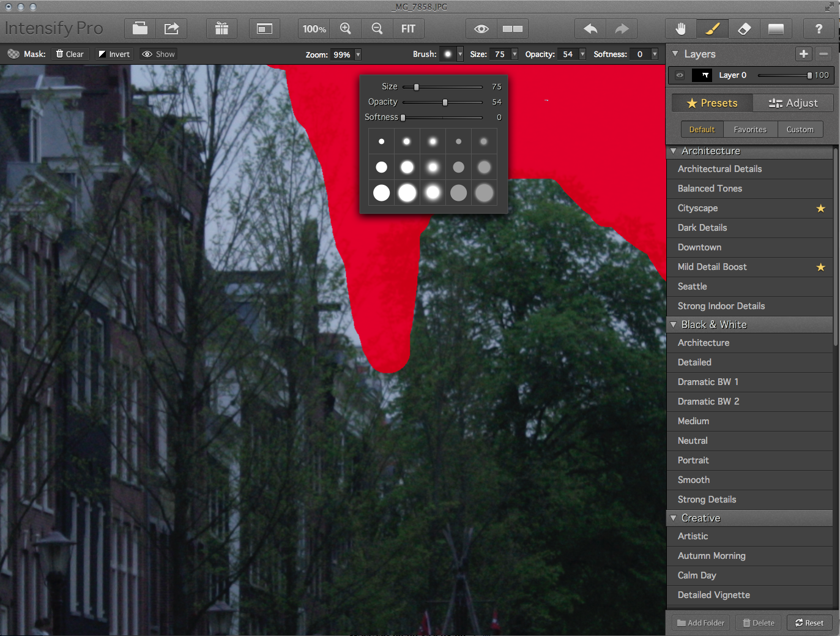Click the zoom out magnifier icon
Screen dimensions: 840x636
coord(377,28)
